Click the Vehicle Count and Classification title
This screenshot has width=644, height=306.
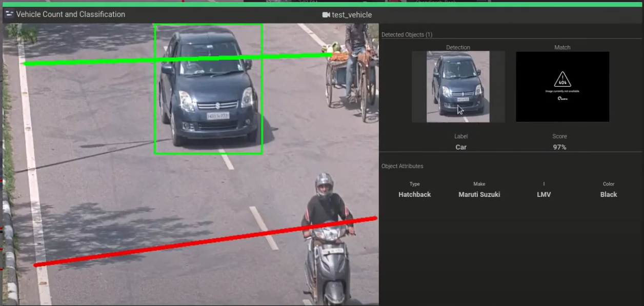[x=70, y=14]
